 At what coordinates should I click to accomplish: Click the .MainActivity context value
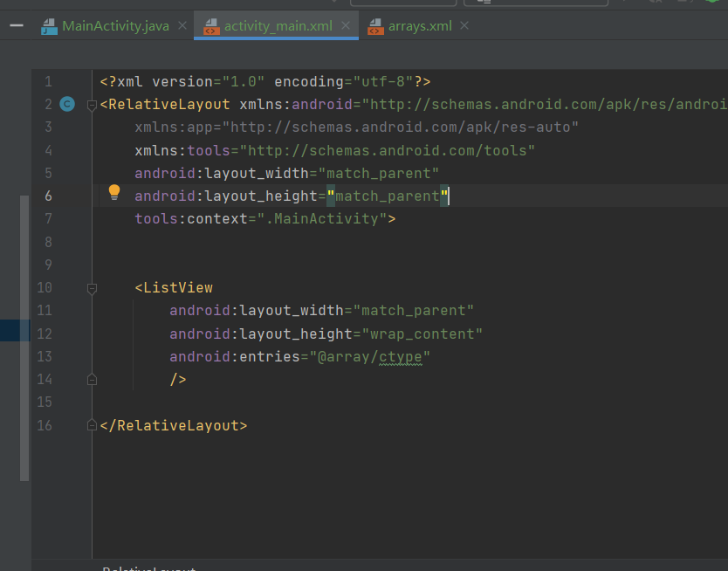point(326,219)
